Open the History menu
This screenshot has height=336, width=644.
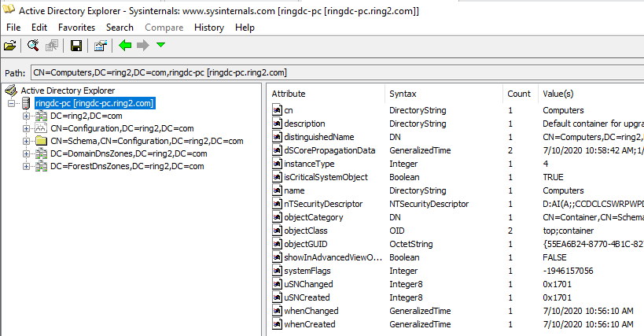point(208,28)
